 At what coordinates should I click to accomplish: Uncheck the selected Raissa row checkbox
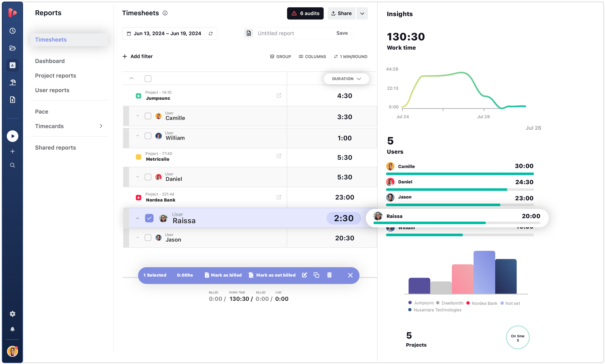(x=149, y=218)
